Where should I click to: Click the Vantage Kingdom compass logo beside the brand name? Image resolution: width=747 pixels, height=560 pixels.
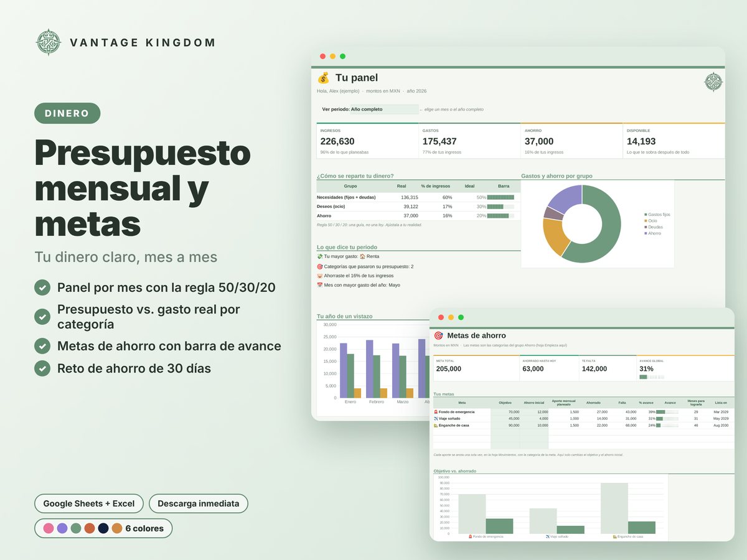point(49,42)
